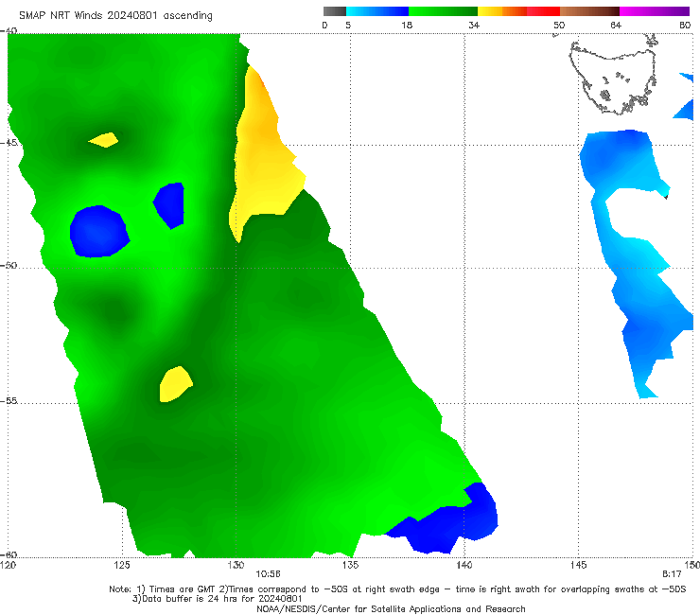Screen dimensions: 700x615
Task: Click the colorbar label "50"
Action: click(x=559, y=25)
